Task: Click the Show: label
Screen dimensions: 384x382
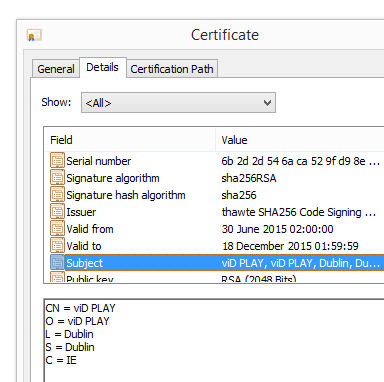Action: click(56, 102)
